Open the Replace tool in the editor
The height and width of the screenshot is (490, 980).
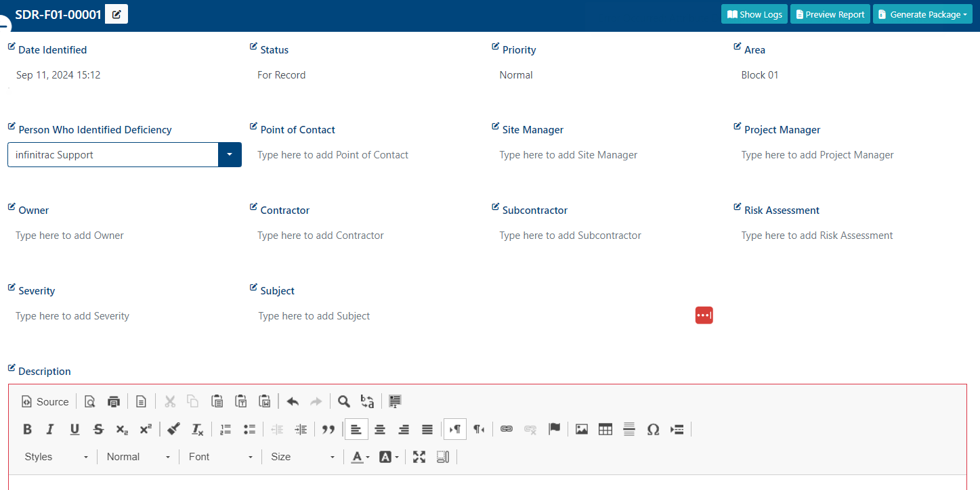[368, 401]
